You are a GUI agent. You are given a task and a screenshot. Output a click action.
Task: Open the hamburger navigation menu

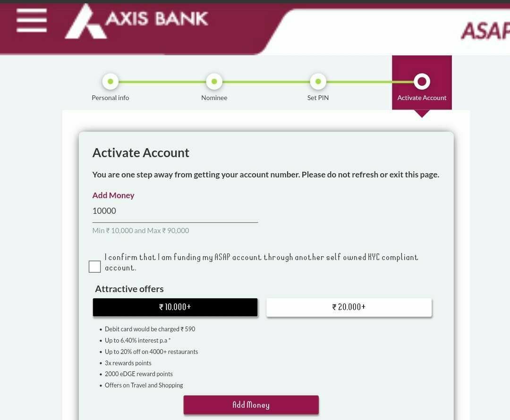[x=31, y=20]
